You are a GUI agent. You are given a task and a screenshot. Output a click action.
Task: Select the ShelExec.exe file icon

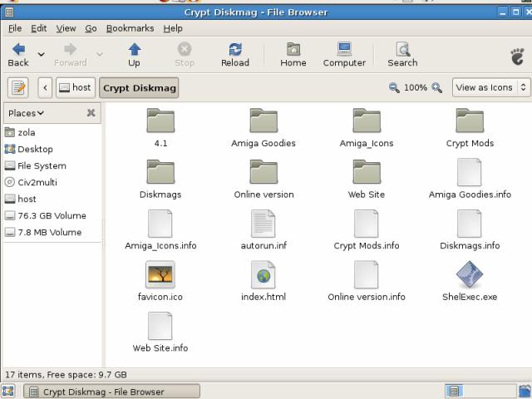coord(469,274)
